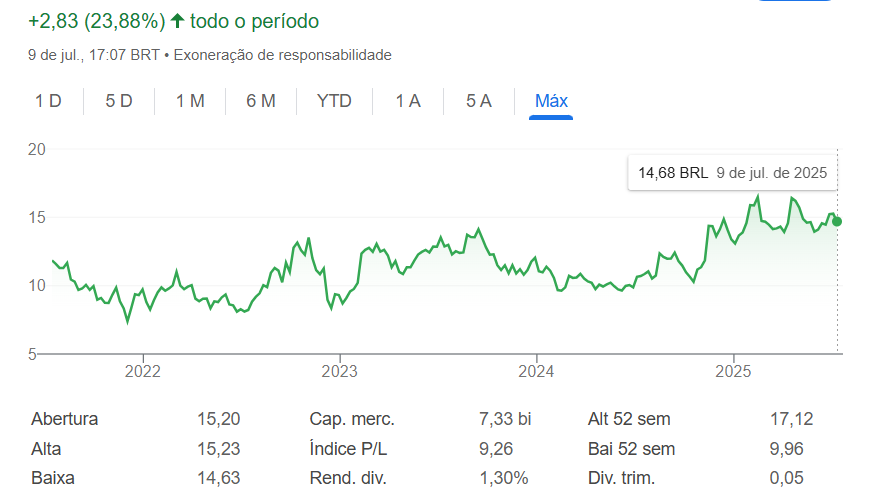Click the Abertura stat label
The image size is (878, 500).
tap(65, 419)
